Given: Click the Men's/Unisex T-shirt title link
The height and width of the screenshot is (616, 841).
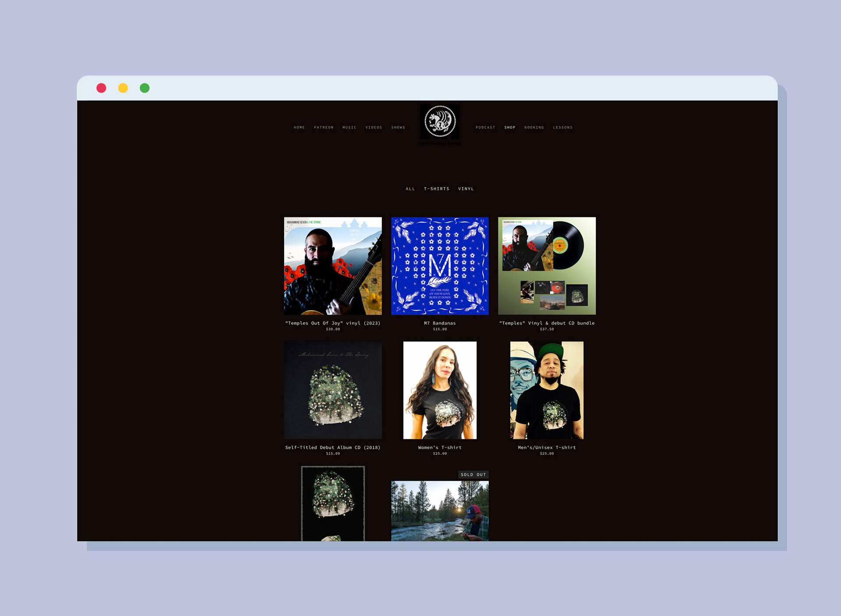Looking at the screenshot, I should pos(547,447).
